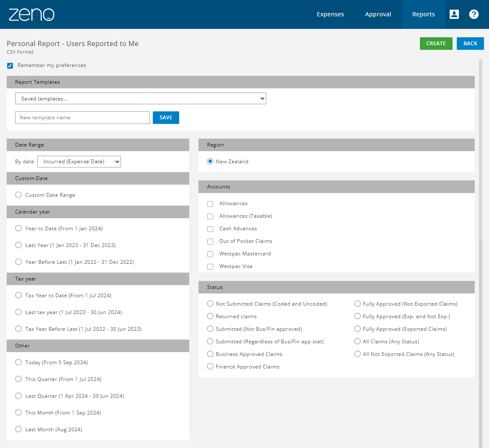Viewport: 489px width, 448px height.
Task: Select Not Submitted Claims status
Action: [x=210, y=304]
